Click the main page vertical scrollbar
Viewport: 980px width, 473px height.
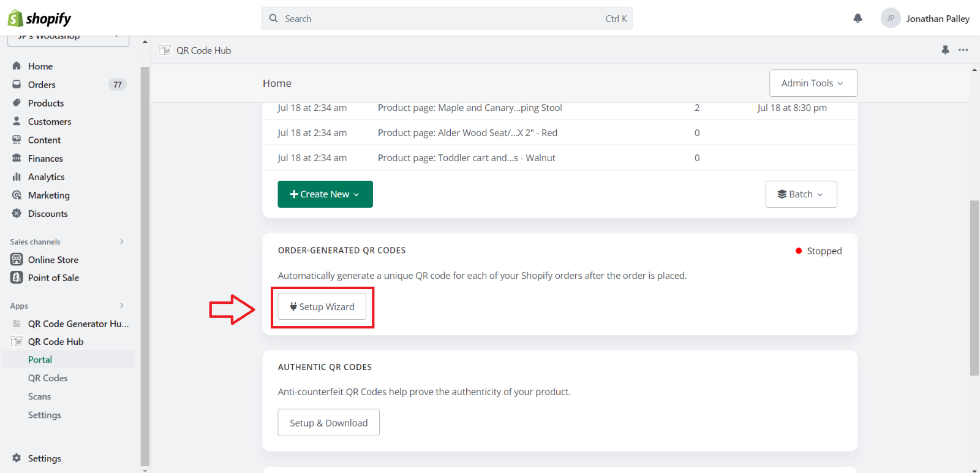point(974,288)
